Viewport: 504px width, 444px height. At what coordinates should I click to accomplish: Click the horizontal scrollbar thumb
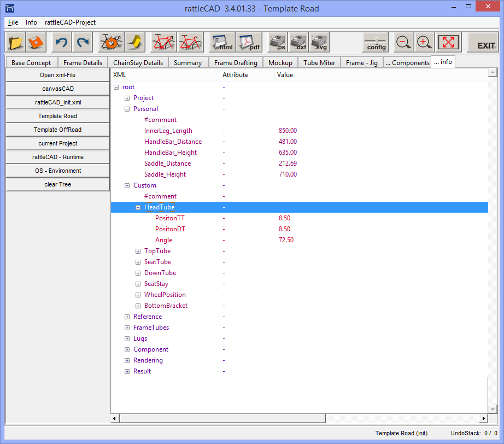pos(222,418)
